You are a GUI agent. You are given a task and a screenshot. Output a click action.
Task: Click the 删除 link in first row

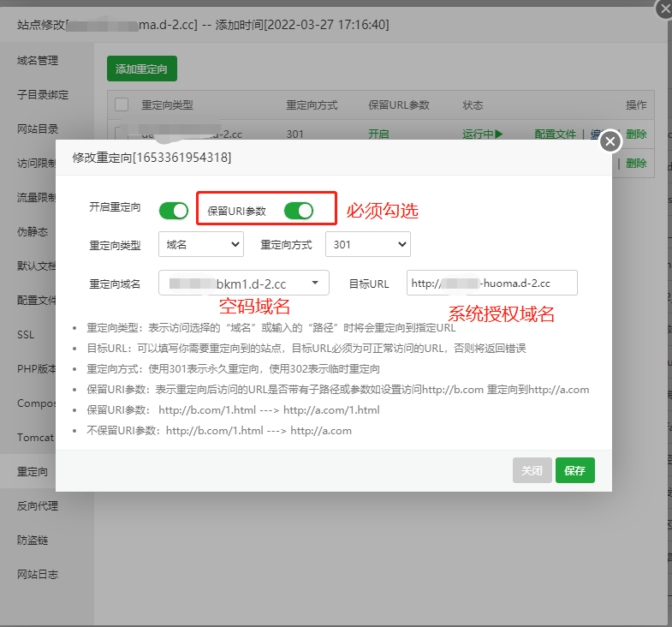[x=636, y=134]
